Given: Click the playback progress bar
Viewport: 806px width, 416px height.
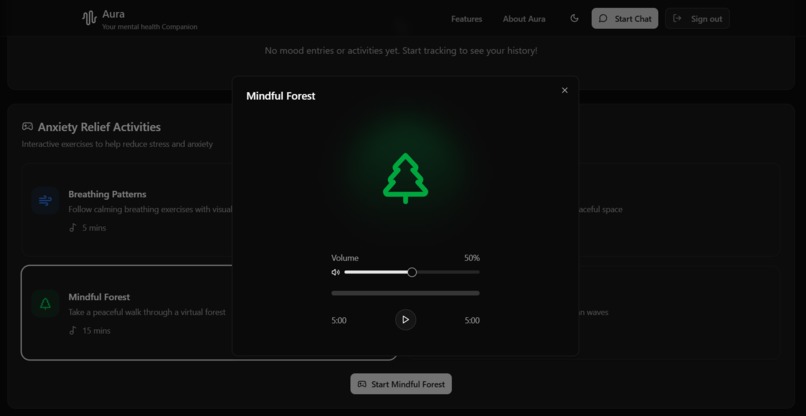Looking at the screenshot, I should point(405,293).
